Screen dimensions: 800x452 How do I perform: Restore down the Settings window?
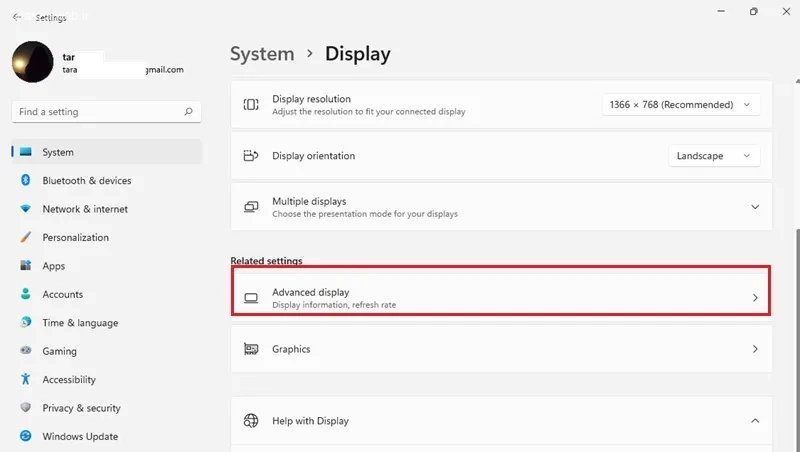[x=754, y=11]
